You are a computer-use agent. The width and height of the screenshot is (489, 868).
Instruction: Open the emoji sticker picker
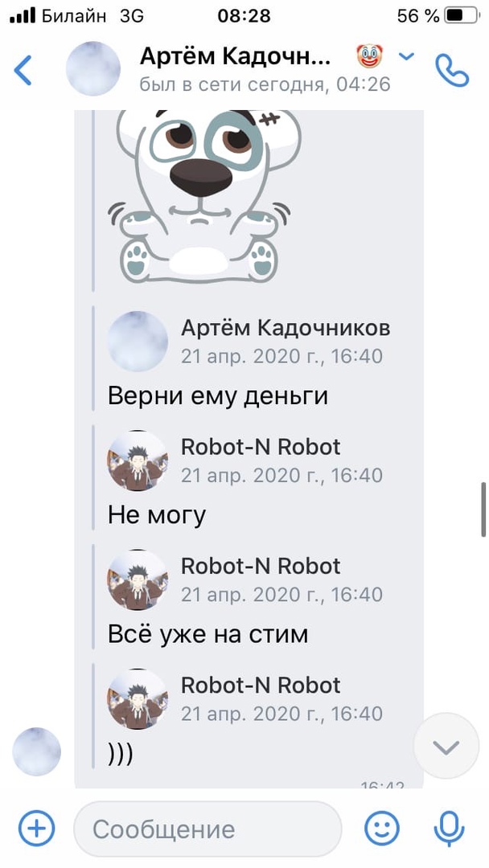click(x=381, y=829)
